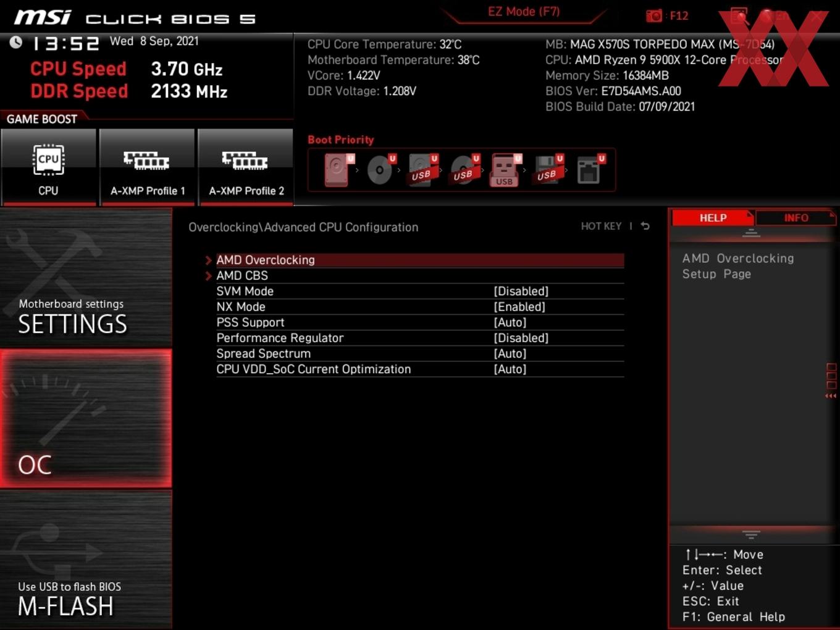Click the Memory Size 16384MB entry
The width and height of the screenshot is (840, 630).
(607, 75)
